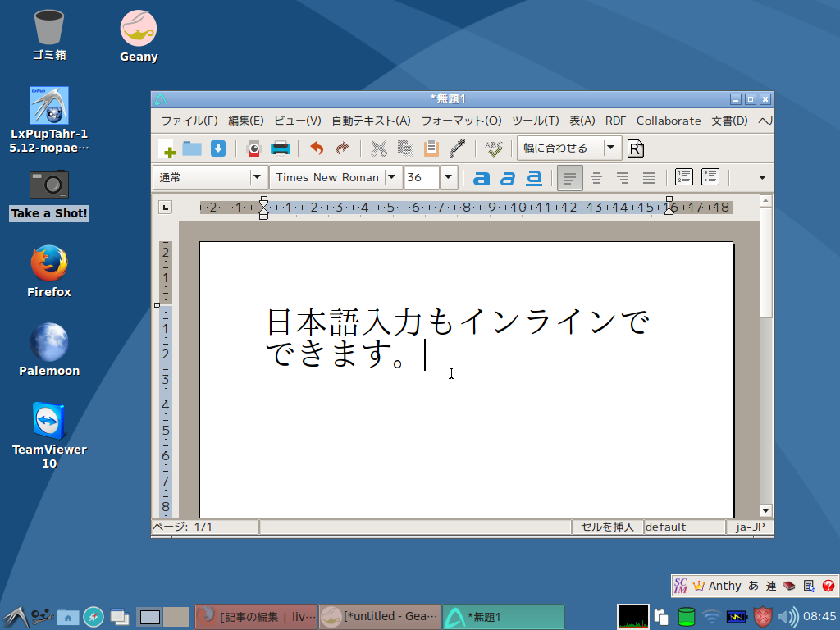840x630 pixels.
Task: Open the ファイル(F) menu
Action: coord(189,121)
